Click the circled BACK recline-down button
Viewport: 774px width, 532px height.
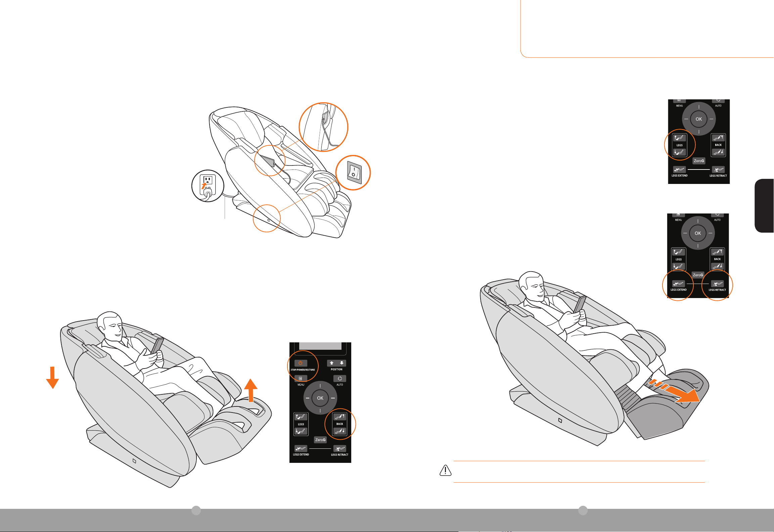tap(339, 431)
